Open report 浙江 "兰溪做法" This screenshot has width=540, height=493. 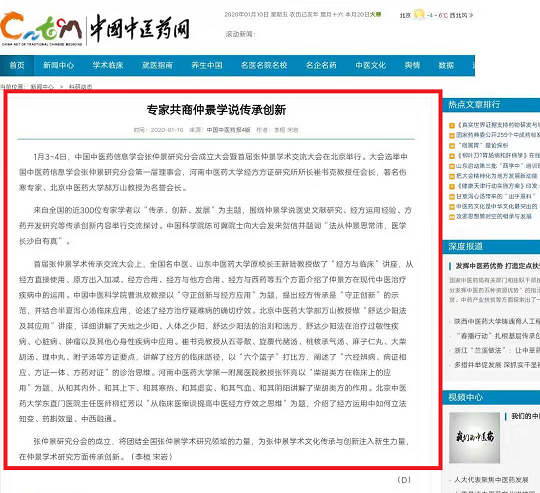tap(497, 350)
